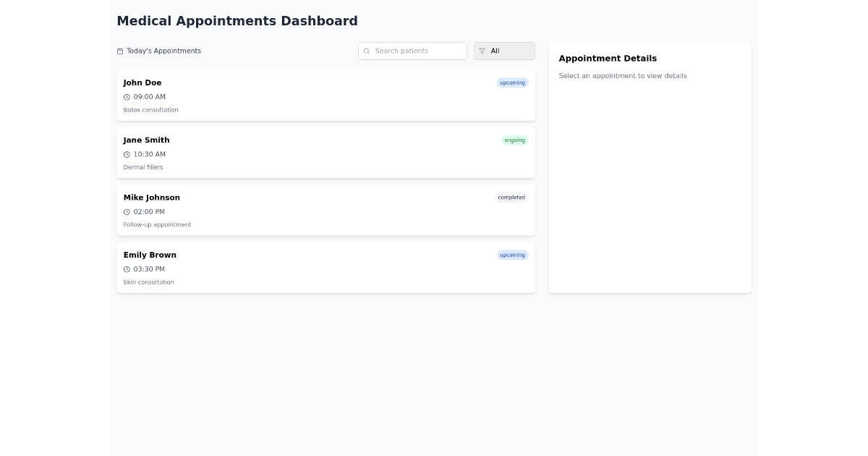Click the Medical Appointments Dashboard title
The image size is (868, 456).
(237, 21)
